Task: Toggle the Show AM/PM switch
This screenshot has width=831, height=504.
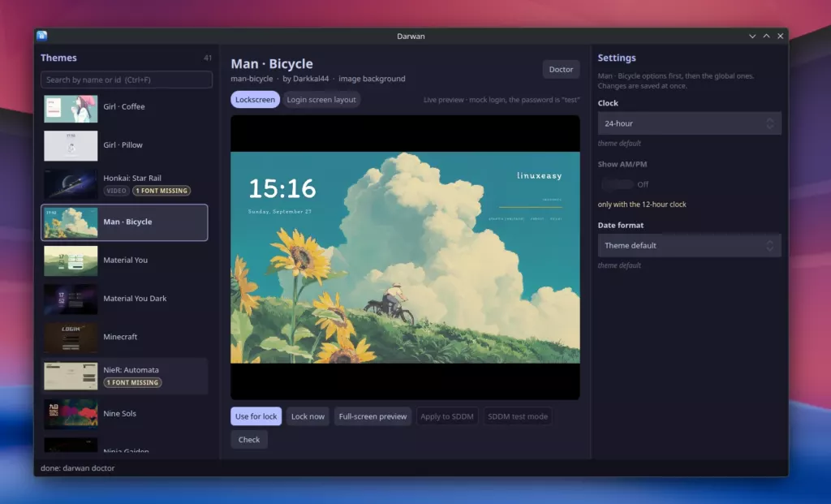Action: 618,184
